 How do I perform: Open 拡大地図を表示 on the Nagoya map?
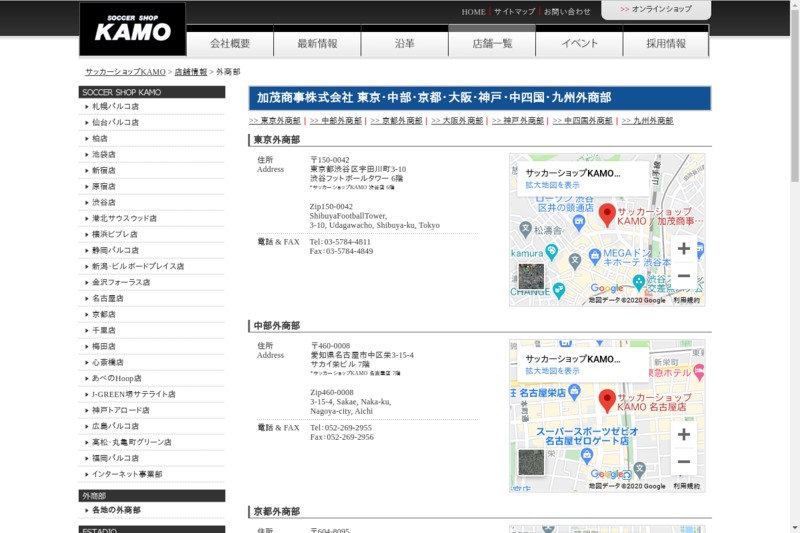pos(553,371)
